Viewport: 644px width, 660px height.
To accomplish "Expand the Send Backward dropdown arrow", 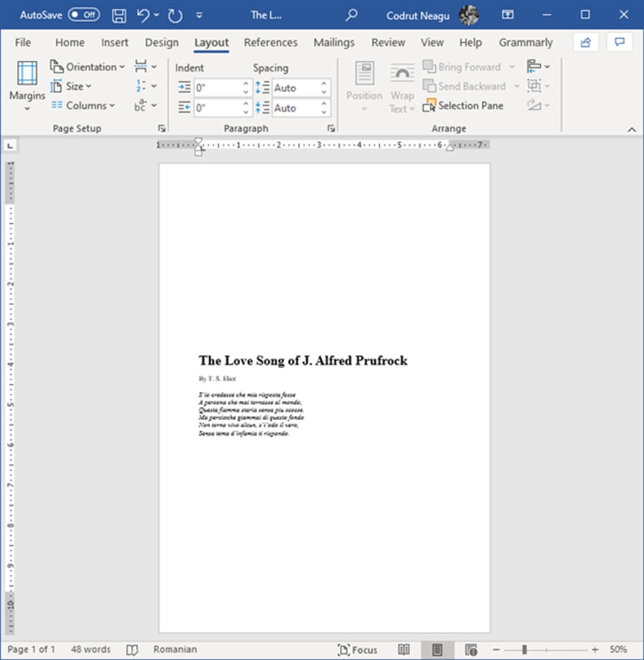I will click(517, 86).
